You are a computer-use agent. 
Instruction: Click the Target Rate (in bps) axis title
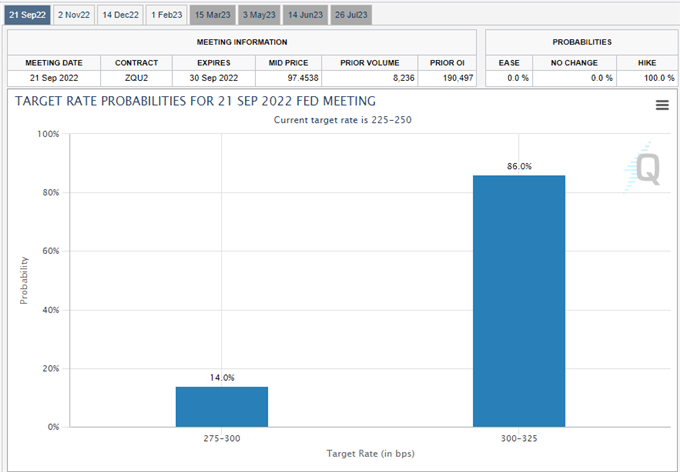point(370,454)
